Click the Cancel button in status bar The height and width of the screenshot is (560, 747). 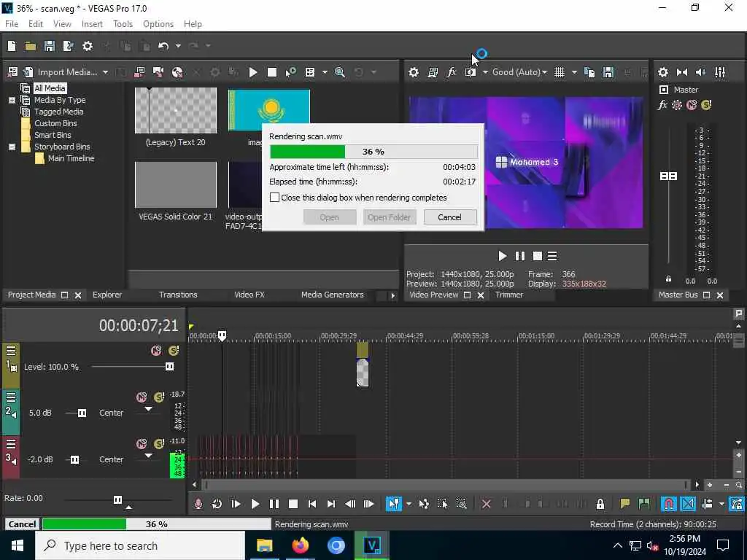[22, 524]
